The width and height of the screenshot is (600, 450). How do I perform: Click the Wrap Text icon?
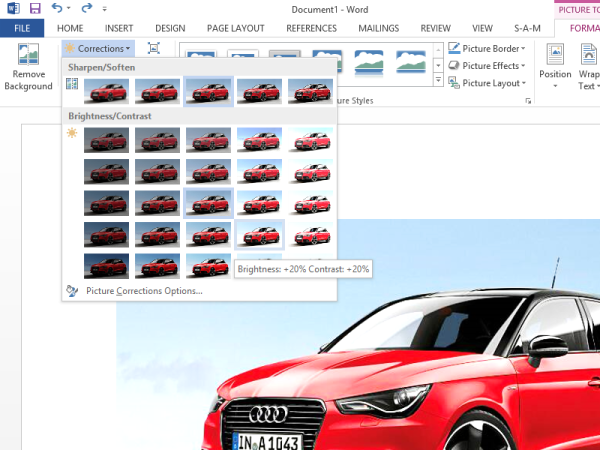pos(588,56)
